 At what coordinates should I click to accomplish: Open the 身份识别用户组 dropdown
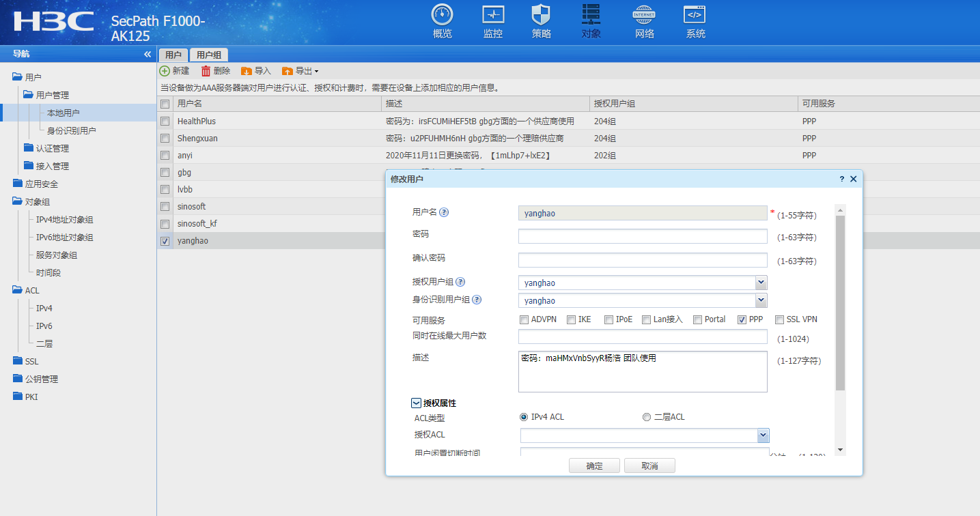[761, 300]
